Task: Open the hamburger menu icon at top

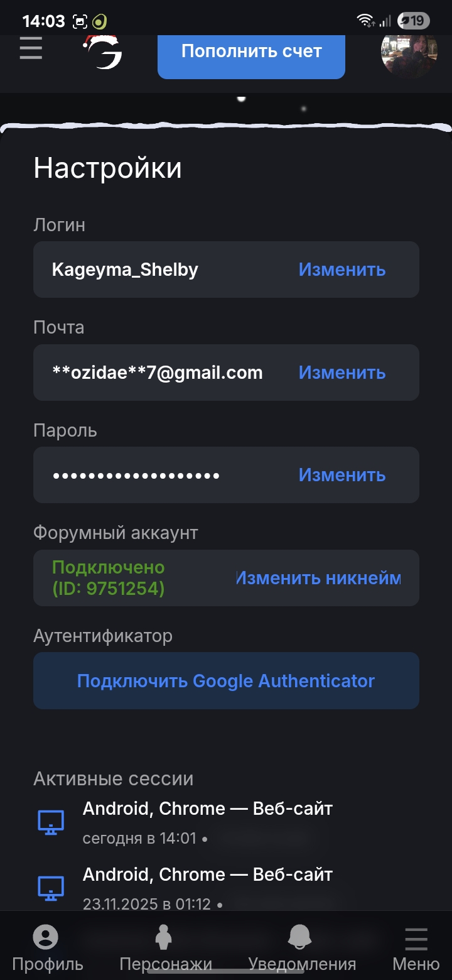Action: (x=31, y=48)
